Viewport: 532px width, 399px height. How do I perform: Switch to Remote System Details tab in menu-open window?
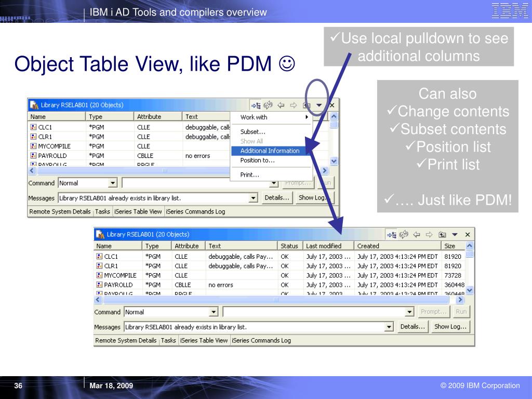(x=60, y=212)
